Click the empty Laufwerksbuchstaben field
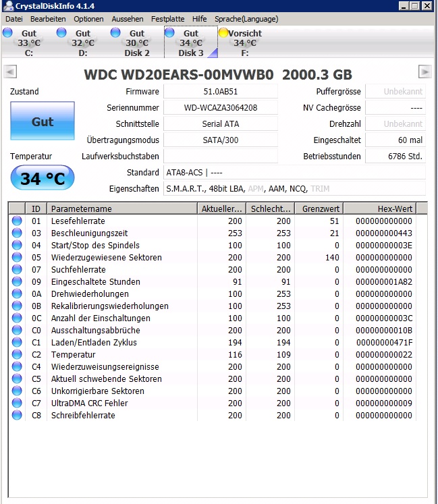Viewport: 438px width, 504px height. [x=221, y=157]
